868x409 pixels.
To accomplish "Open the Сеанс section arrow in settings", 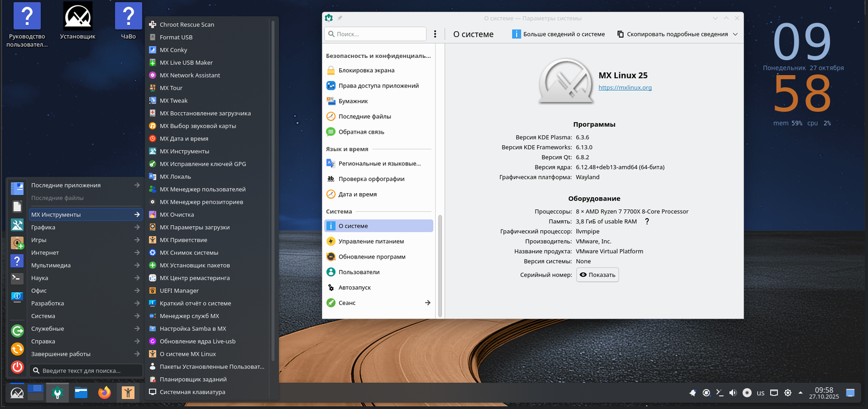I will pos(428,303).
